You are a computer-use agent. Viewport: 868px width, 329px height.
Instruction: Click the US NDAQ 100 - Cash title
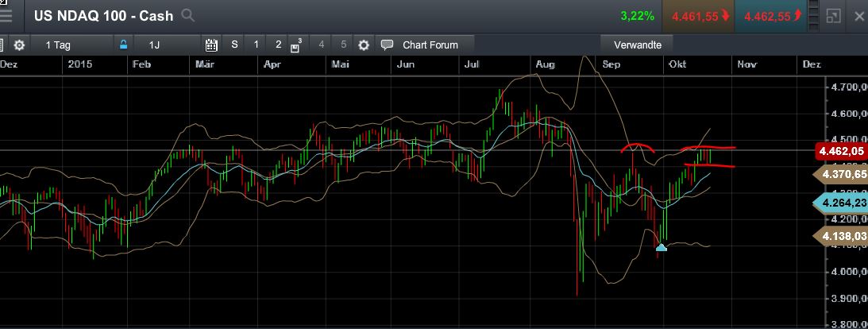tap(103, 16)
